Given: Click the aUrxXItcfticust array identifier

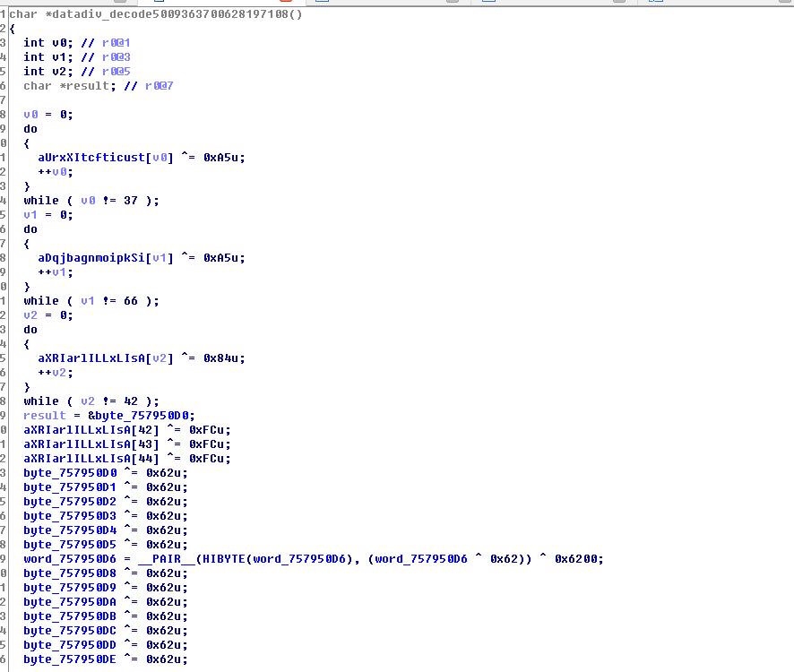Looking at the screenshot, I should click(x=91, y=158).
